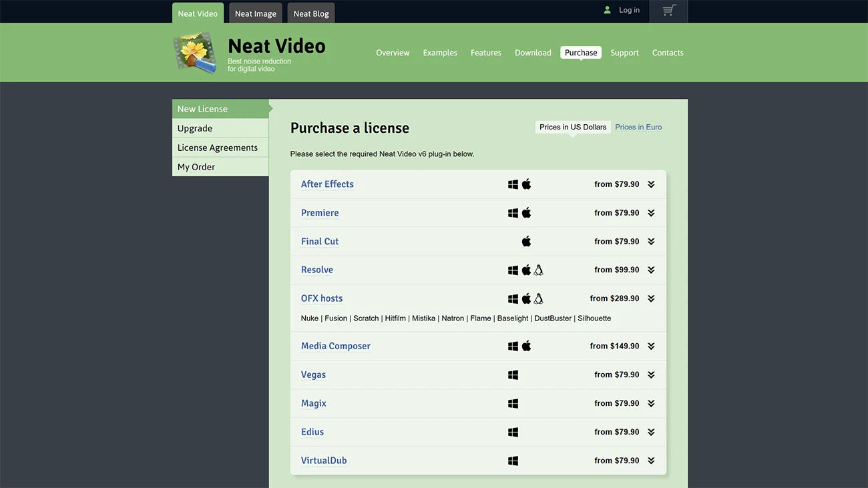
Task: Open the Examples menu item
Action: click(440, 53)
